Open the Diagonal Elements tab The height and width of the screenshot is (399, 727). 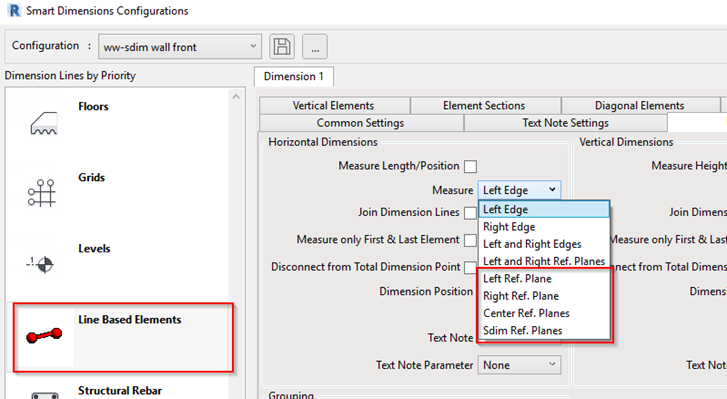click(640, 106)
